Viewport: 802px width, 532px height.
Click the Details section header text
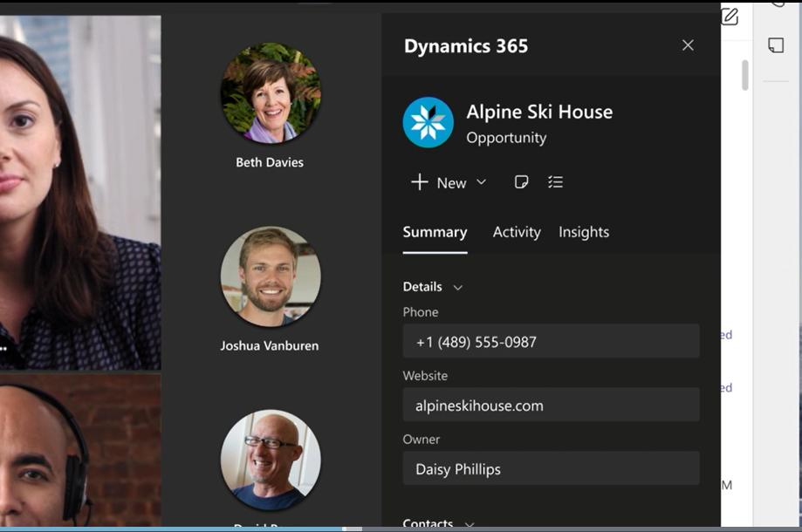click(422, 287)
